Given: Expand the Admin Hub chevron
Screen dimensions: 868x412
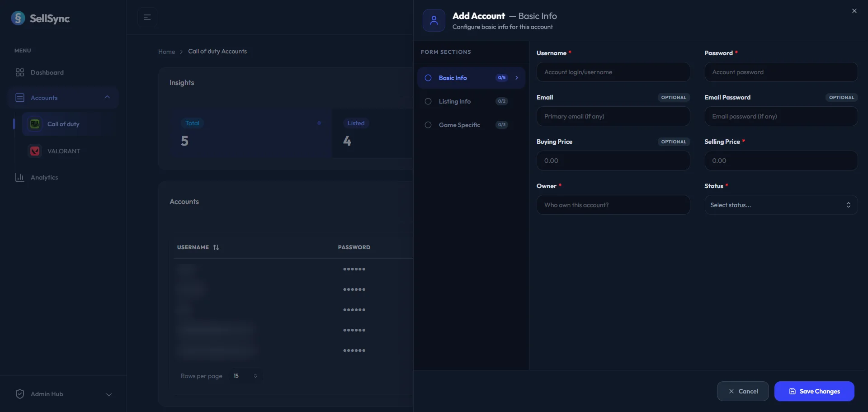Looking at the screenshot, I should [109, 394].
